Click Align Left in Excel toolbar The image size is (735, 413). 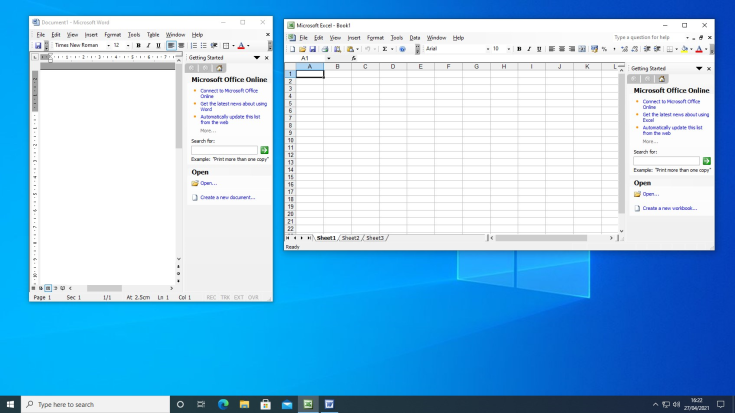click(552, 49)
